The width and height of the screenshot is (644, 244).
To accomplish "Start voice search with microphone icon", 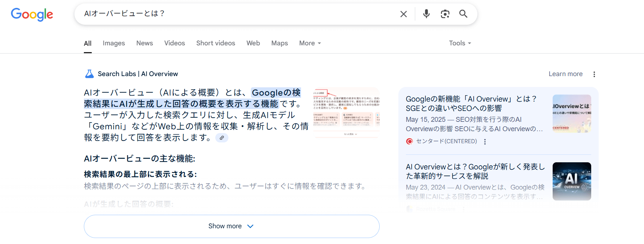I will coord(426,14).
